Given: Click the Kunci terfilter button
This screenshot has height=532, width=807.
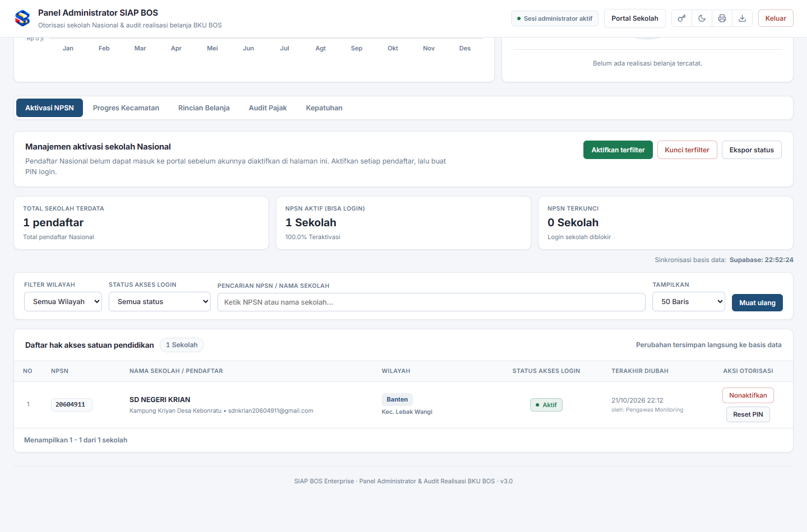Looking at the screenshot, I should (687, 150).
